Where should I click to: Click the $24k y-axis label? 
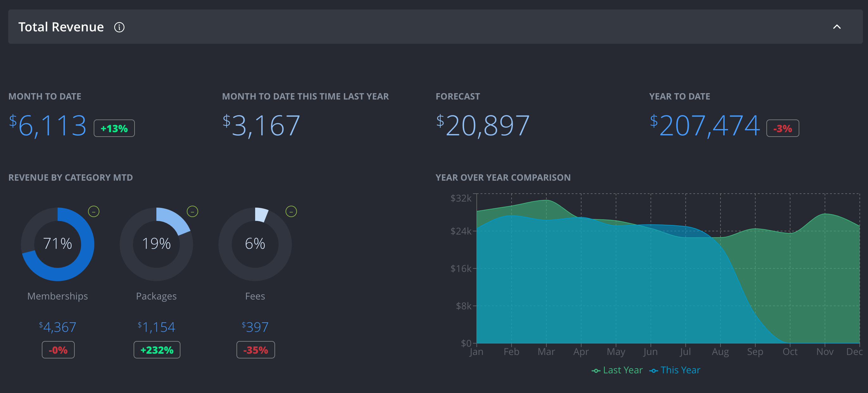click(x=461, y=231)
